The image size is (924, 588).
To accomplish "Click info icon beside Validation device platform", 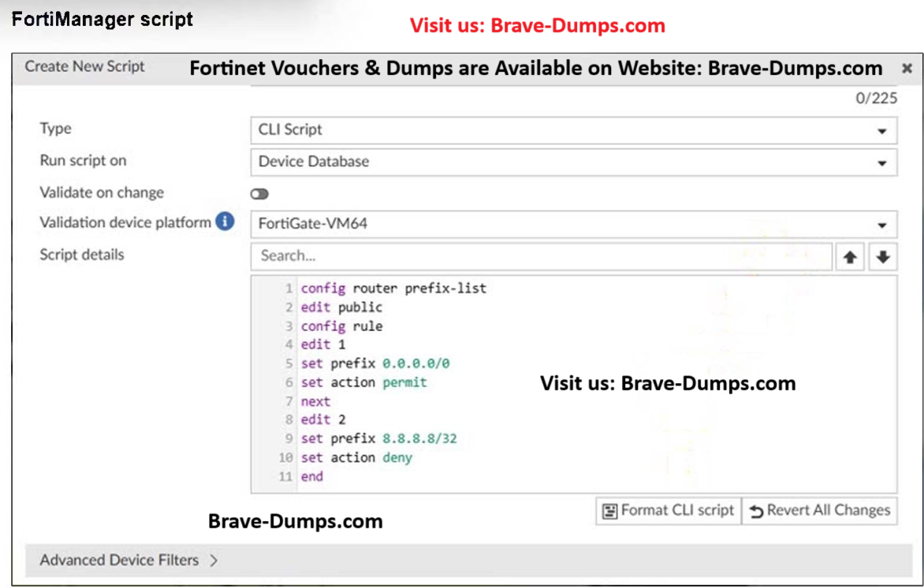I will 225,222.
